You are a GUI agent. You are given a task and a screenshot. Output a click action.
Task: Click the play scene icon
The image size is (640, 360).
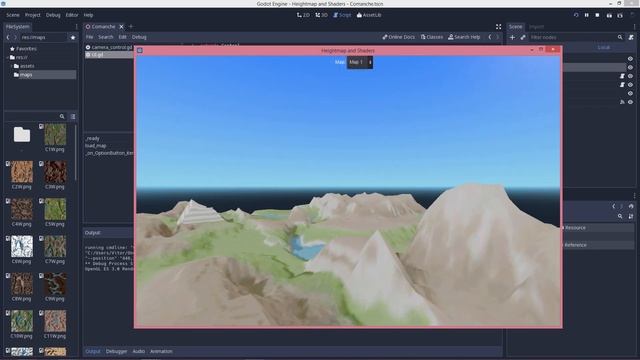point(609,15)
